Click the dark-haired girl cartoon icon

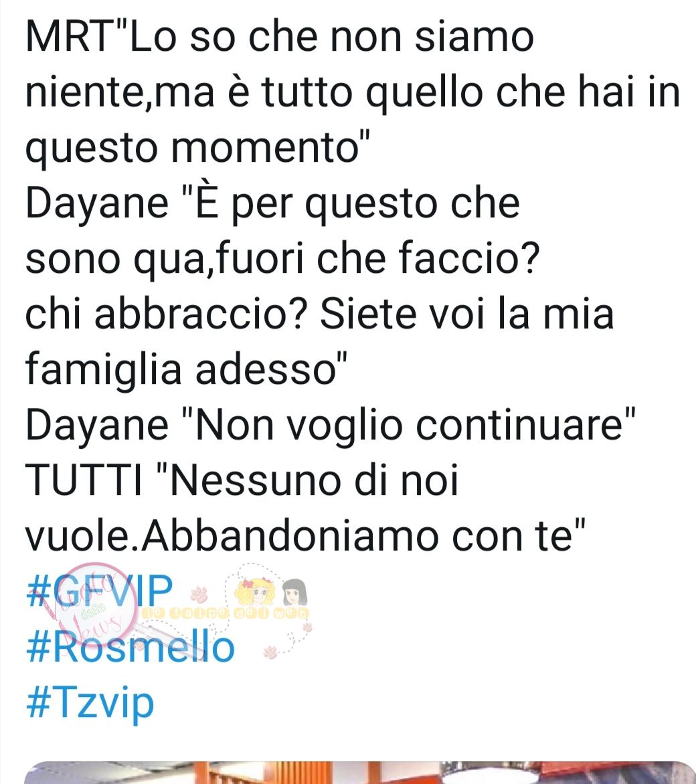click(x=294, y=593)
